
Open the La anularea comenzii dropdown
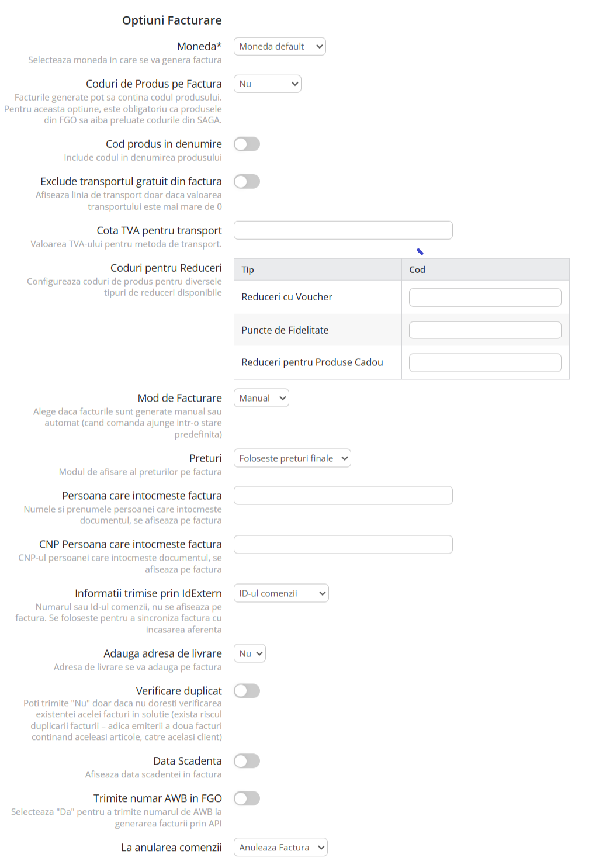[x=280, y=848]
